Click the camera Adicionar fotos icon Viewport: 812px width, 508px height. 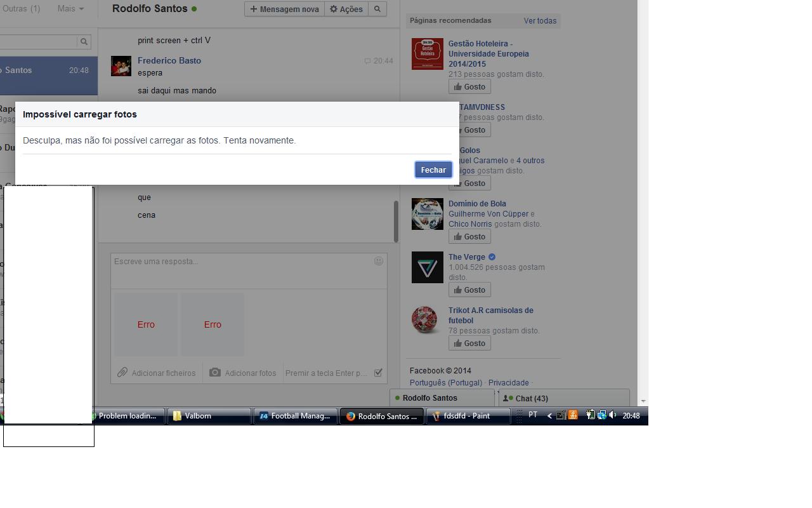[x=215, y=372]
